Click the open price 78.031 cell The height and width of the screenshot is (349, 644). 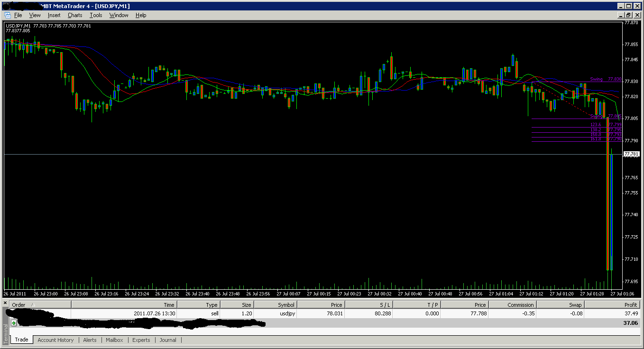point(321,313)
